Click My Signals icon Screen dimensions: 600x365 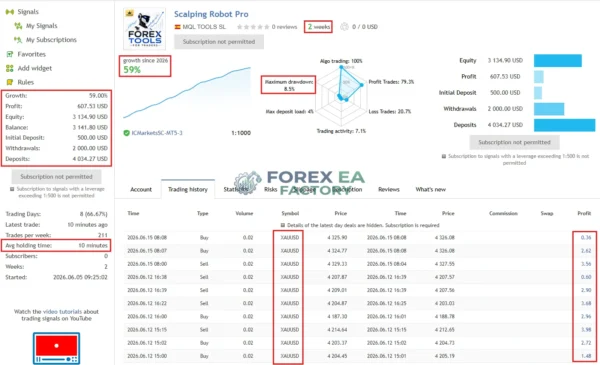click(18, 26)
